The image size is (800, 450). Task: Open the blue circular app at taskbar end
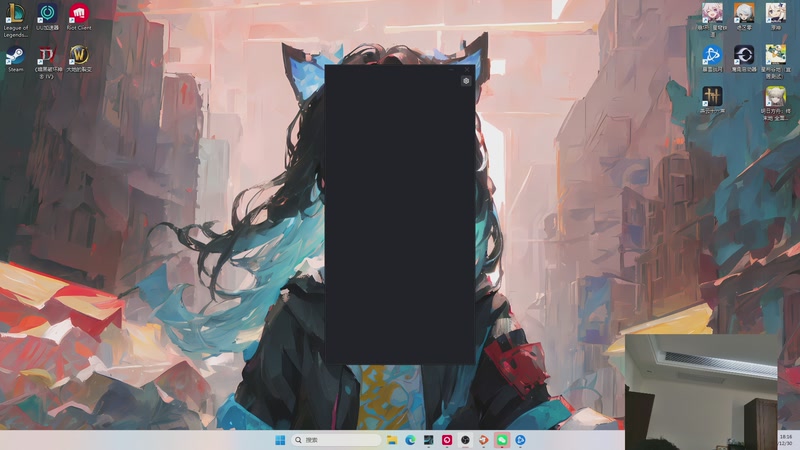pyautogui.click(x=520, y=440)
